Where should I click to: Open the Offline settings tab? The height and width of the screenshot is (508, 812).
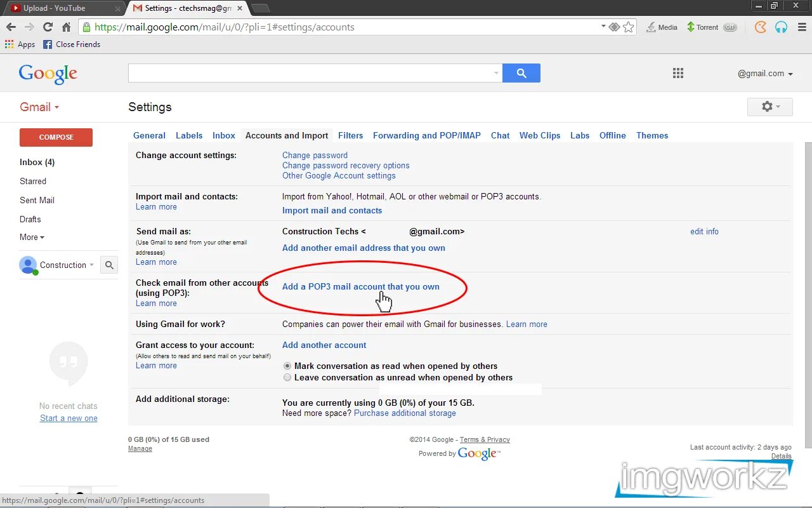click(613, 136)
